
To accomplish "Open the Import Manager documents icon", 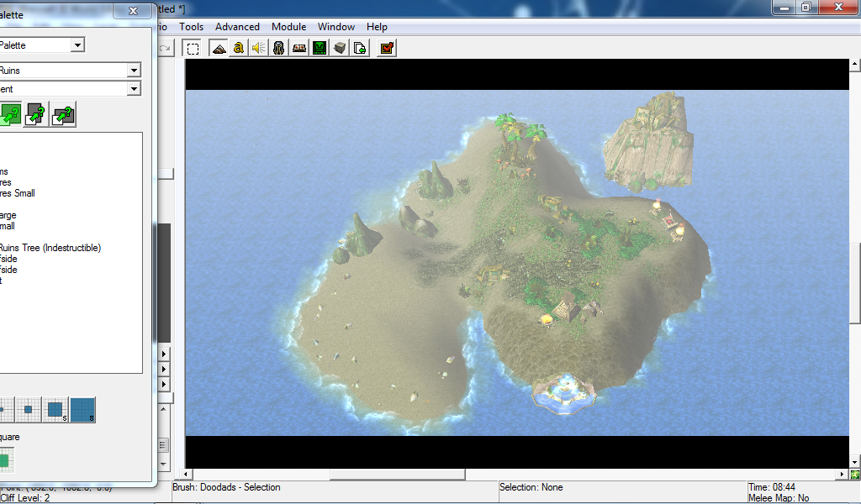I will coord(360,48).
